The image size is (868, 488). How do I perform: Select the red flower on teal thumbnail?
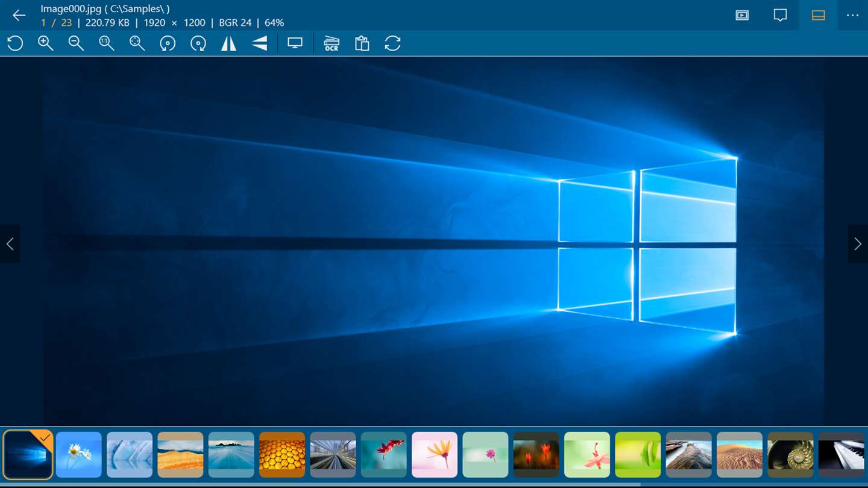(x=384, y=455)
